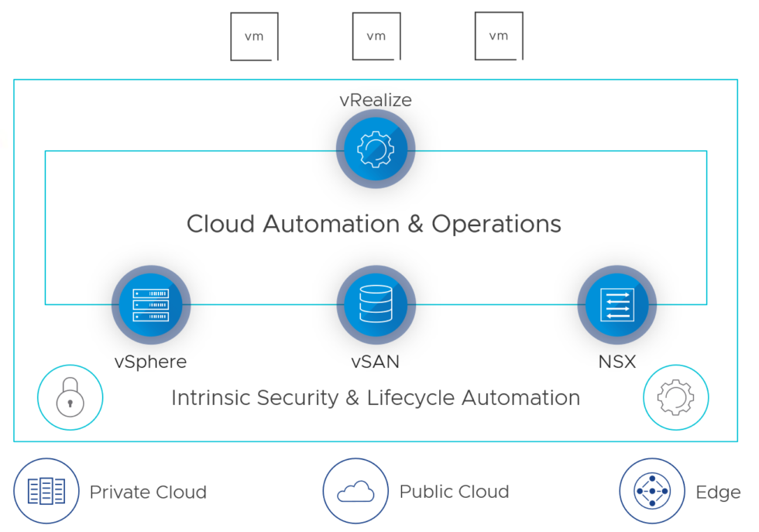Click the lifecycle automation gear icon
This screenshot has height=532, width=759.
[x=675, y=397]
